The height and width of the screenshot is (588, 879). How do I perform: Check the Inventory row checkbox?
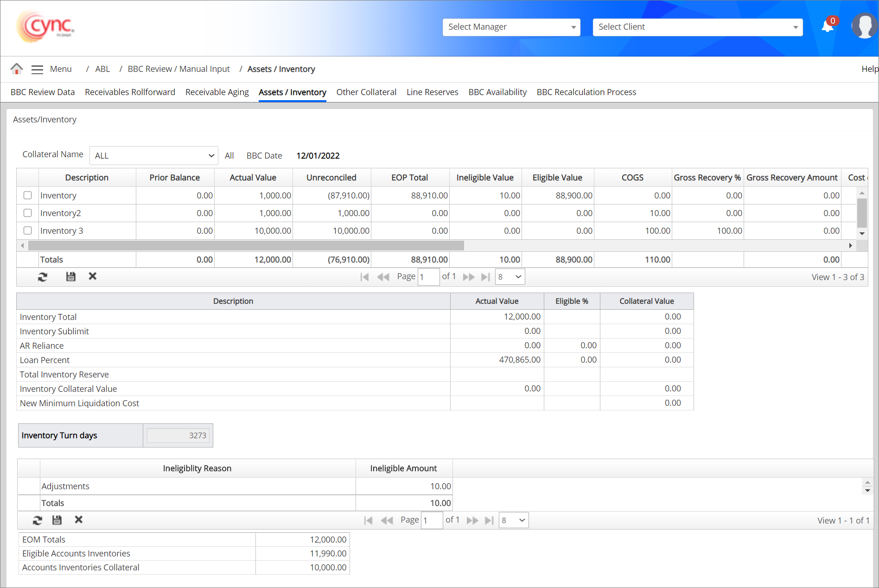(28, 195)
